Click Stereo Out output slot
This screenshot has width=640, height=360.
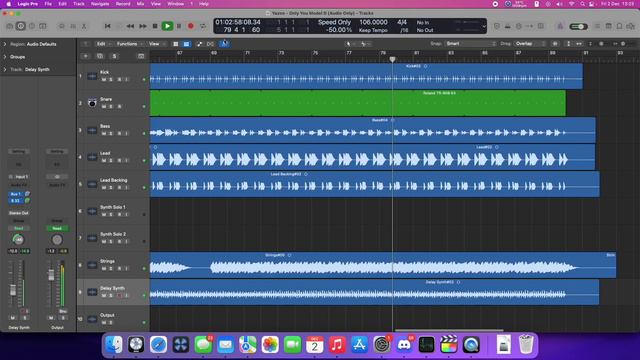point(19,213)
